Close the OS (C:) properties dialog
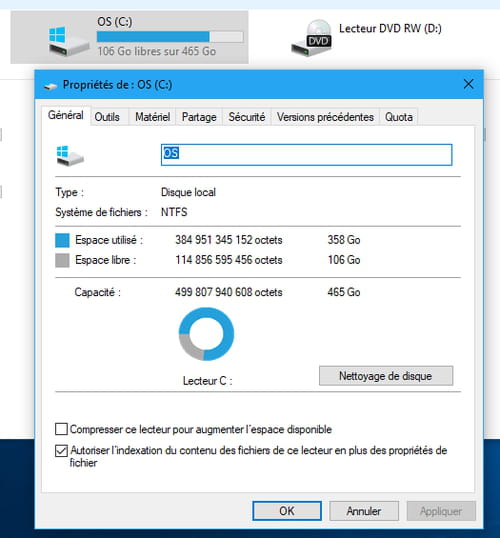Viewport: 500px width, 538px height. click(468, 84)
